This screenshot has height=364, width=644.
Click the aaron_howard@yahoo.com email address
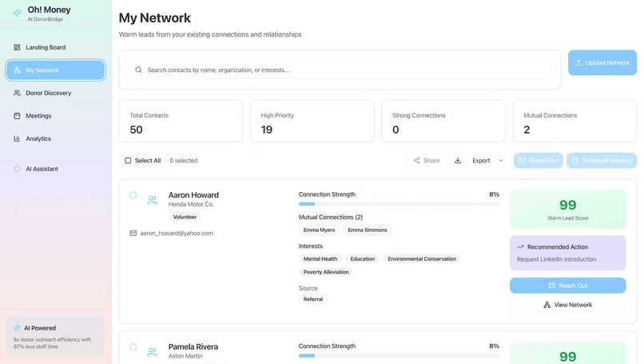(177, 234)
